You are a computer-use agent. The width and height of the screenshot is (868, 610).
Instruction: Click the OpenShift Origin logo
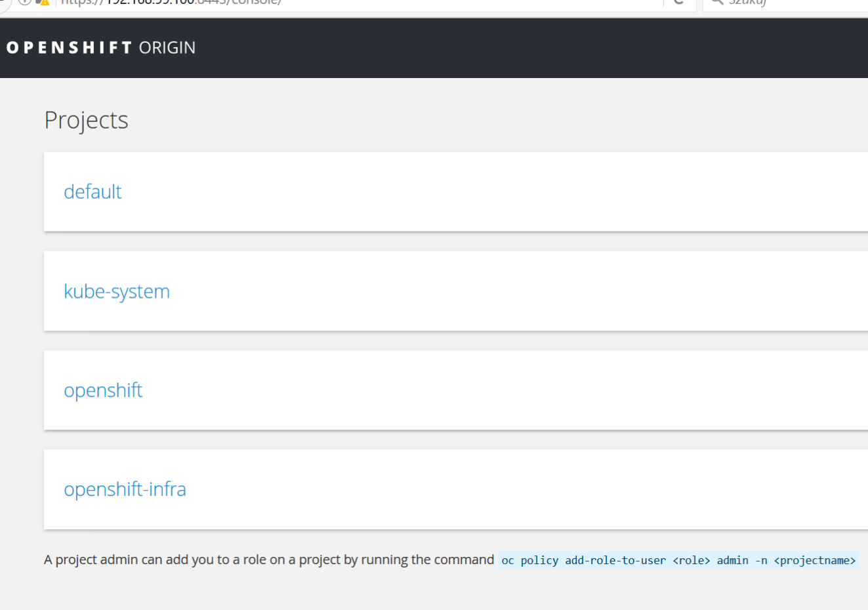101,48
